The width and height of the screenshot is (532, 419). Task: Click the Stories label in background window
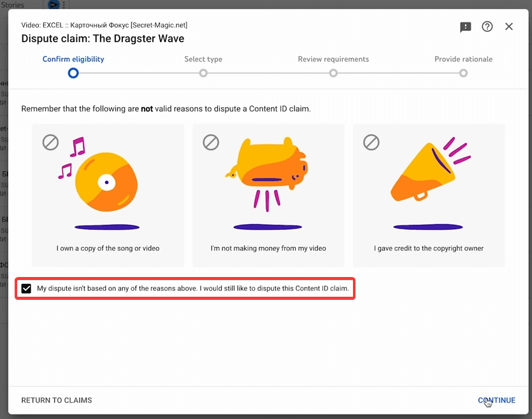(x=13, y=4)
